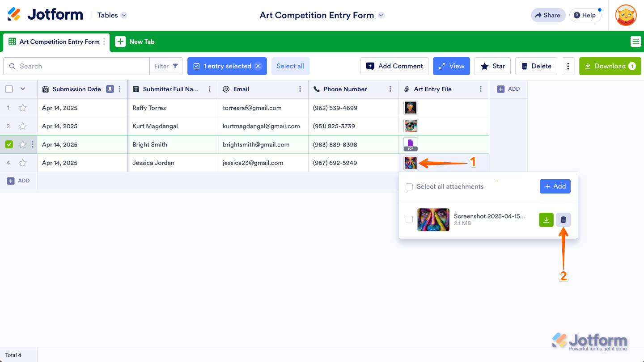Open the hamburger menu on the green bar
The image size is (644, 362).
coord(636,42)
